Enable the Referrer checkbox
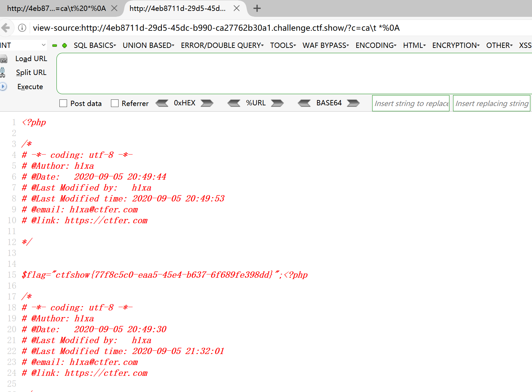The width and height of the screenshot is (532, 392). [x=115, y=103]
